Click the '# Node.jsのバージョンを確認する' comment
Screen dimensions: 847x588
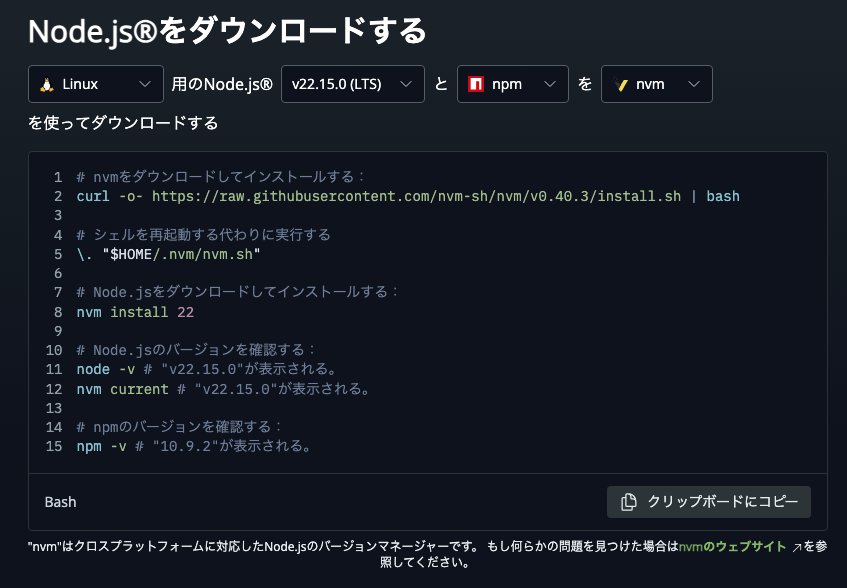point(196,350)
